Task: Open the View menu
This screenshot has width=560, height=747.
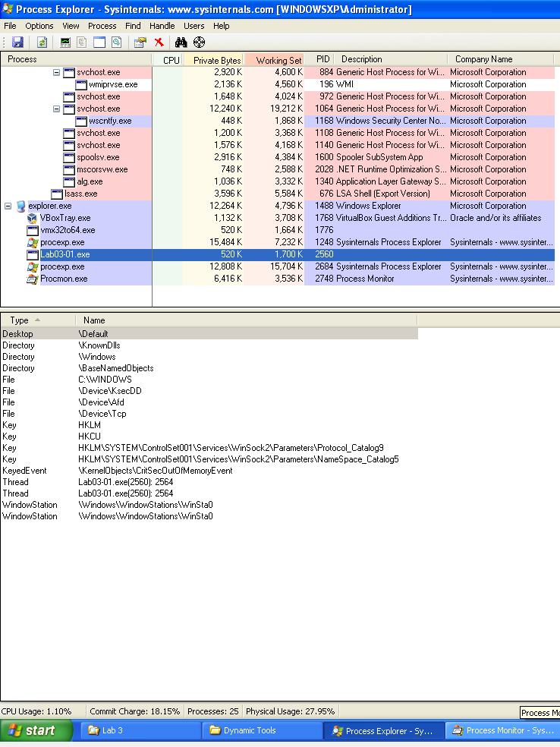Action: (x=71, y=26)
